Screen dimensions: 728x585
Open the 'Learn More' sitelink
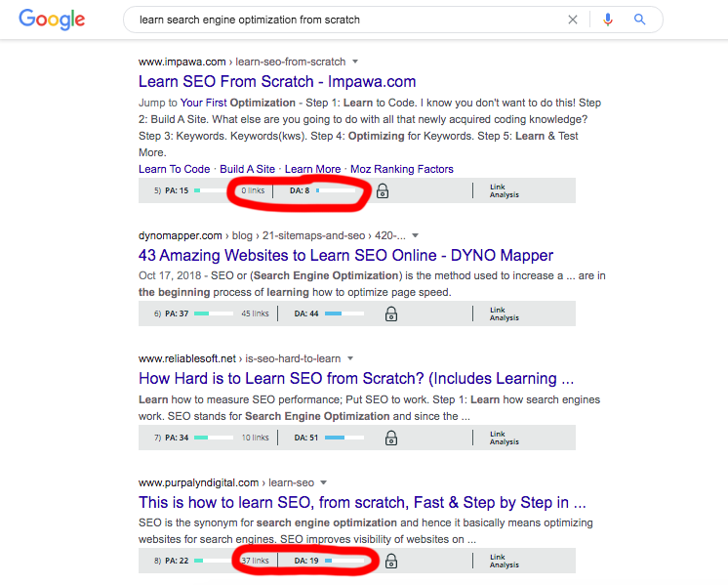[312, 169]
